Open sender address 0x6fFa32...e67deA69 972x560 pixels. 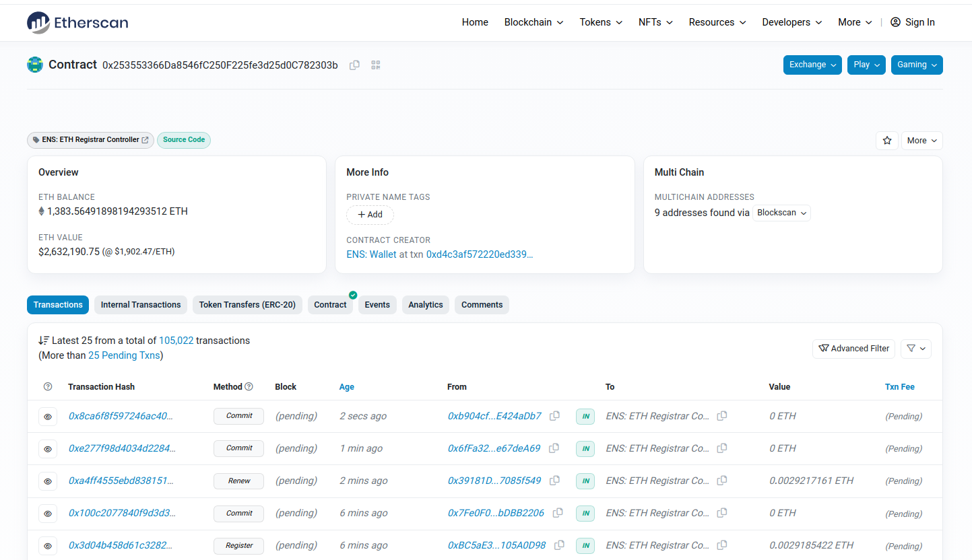coord(494,448)
